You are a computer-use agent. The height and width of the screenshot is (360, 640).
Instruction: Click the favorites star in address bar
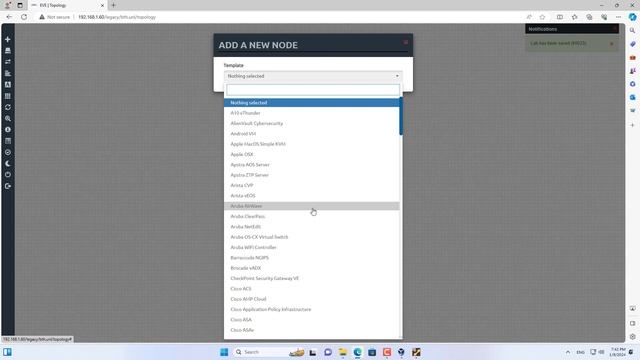pyautogui.click(x=542, y=17)
